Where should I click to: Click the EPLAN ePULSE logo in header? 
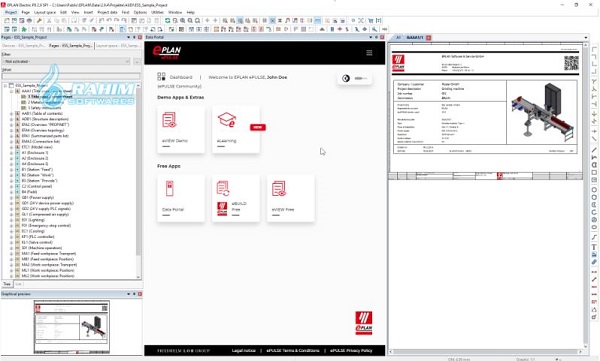(166, 52)
